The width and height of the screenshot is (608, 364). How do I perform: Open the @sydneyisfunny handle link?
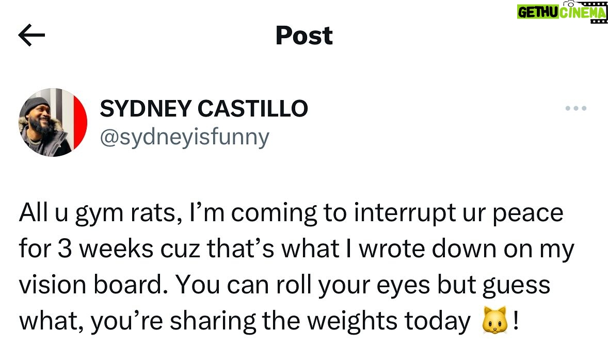pyautogui.click(x=185, y=137)
